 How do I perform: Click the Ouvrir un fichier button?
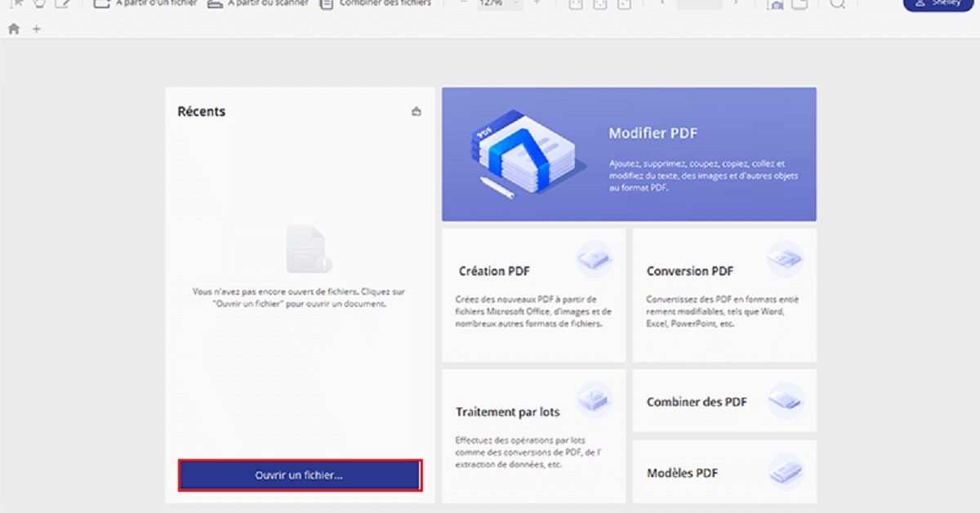pyautogui.click(x=300, y=475)
